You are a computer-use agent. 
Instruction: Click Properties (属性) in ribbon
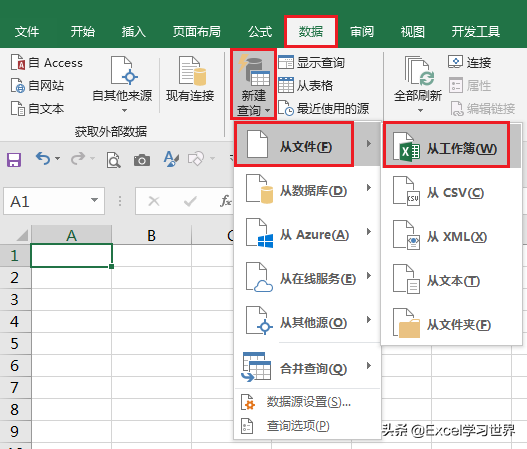470,85
